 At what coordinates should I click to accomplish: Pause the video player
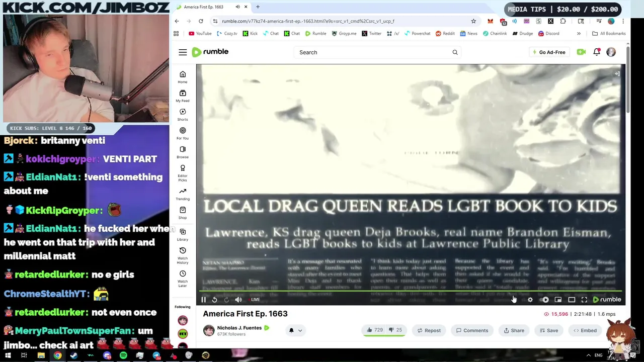click(x=204, y=300)
